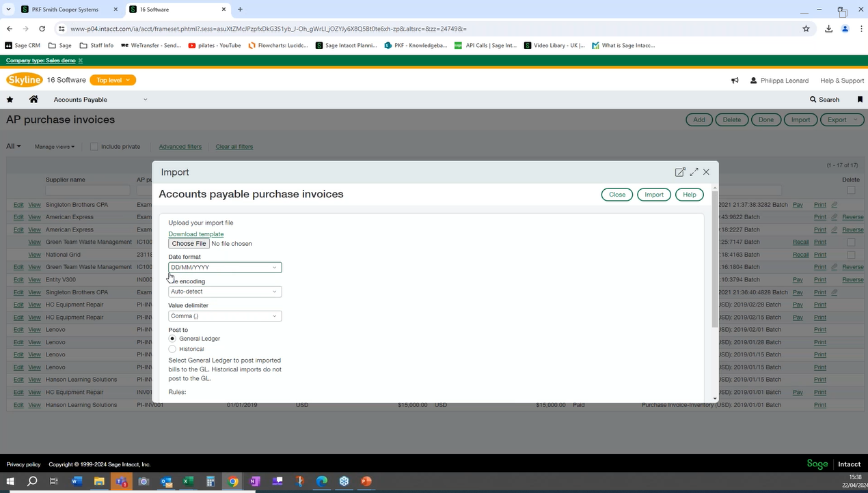The height and width of the screenshot is (493, 868).
Task: Click the Supplier name filter input field
Action: pos(87,191)
